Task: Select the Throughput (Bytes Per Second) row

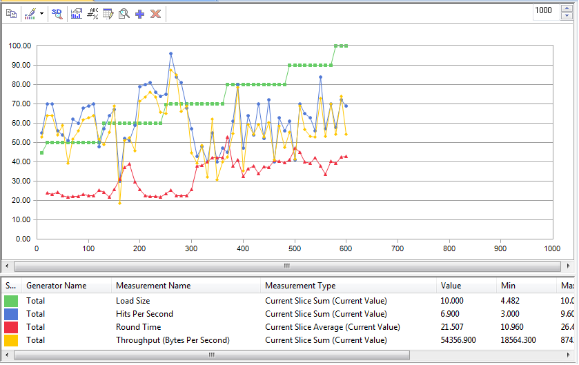Action: tap(289, 340)
